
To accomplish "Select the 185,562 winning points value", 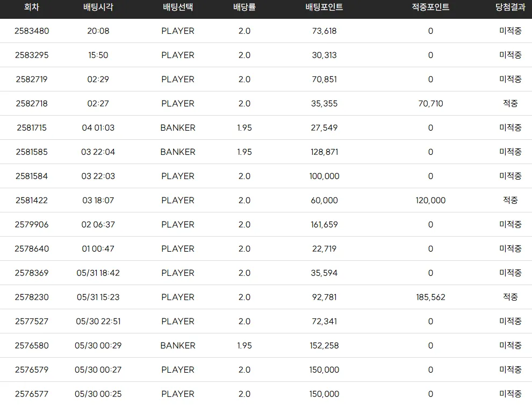I will [430, 297].
